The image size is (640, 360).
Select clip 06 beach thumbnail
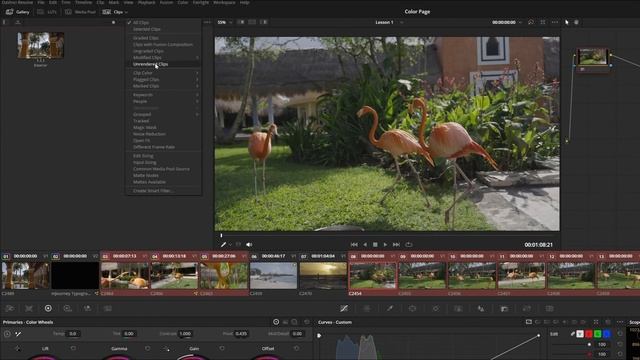tap(273, 276)
